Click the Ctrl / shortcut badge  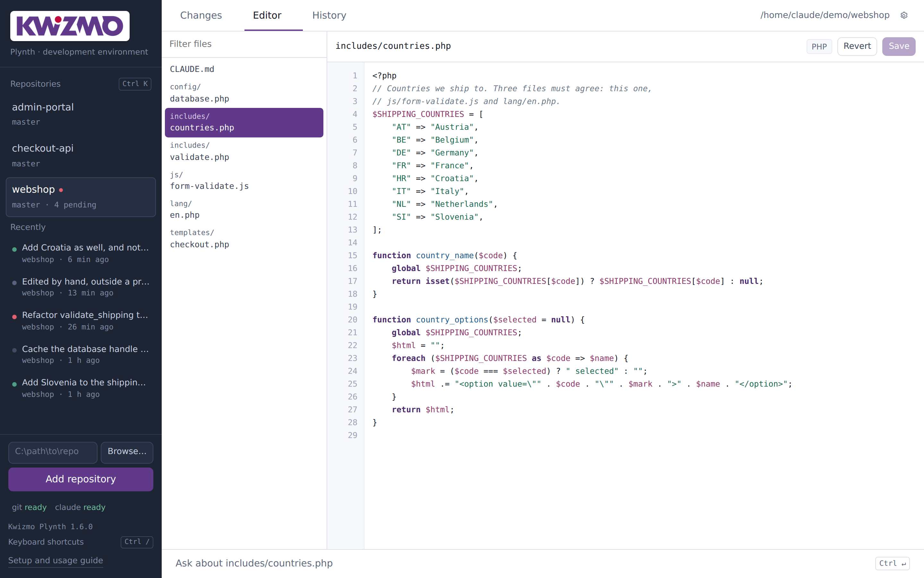pos(137,542)
